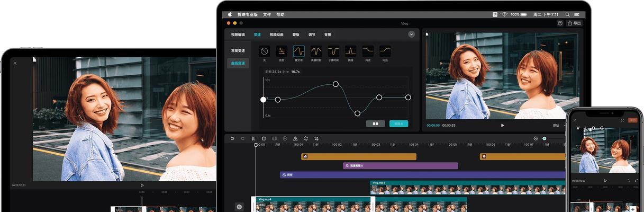Select 曲线变速 curve speed mode
This screenshot has width=644, height=212.
click(x=238, y=63)
